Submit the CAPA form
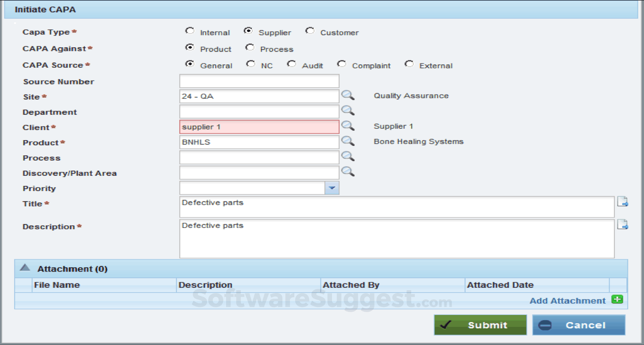 pos(480,325)
